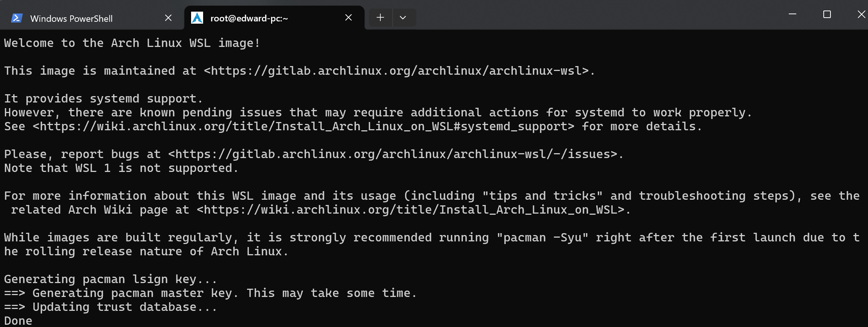
Task: Close the root@edward-pc:~ tab
Action: [x=348, y=18]
